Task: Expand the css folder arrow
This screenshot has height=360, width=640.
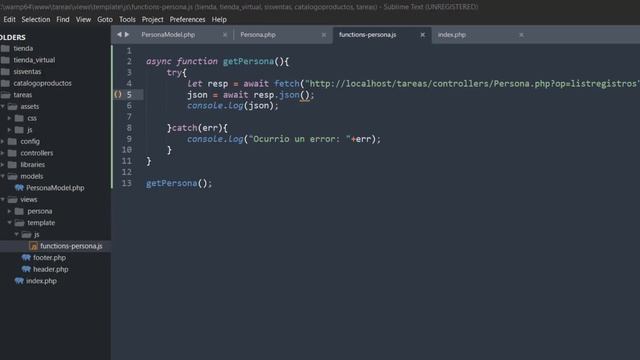Action: point(9,118)
